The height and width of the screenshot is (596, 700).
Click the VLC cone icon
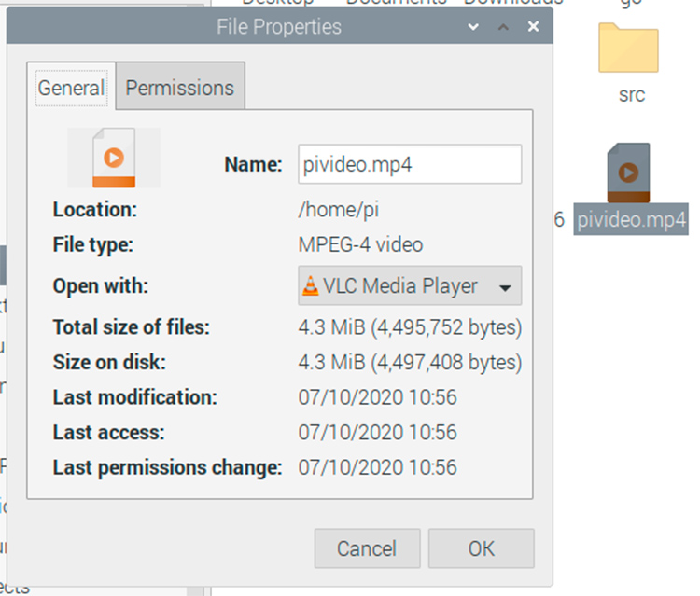tap(311, 286)
